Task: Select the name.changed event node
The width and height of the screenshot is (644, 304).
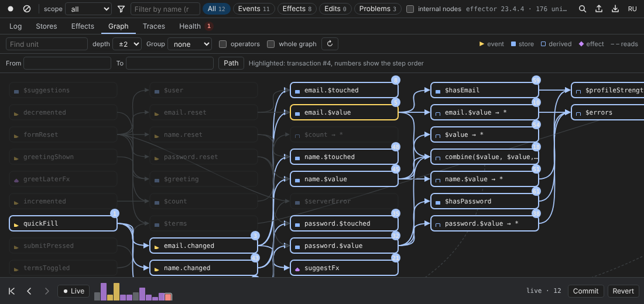Action: (x=203, y=268)
